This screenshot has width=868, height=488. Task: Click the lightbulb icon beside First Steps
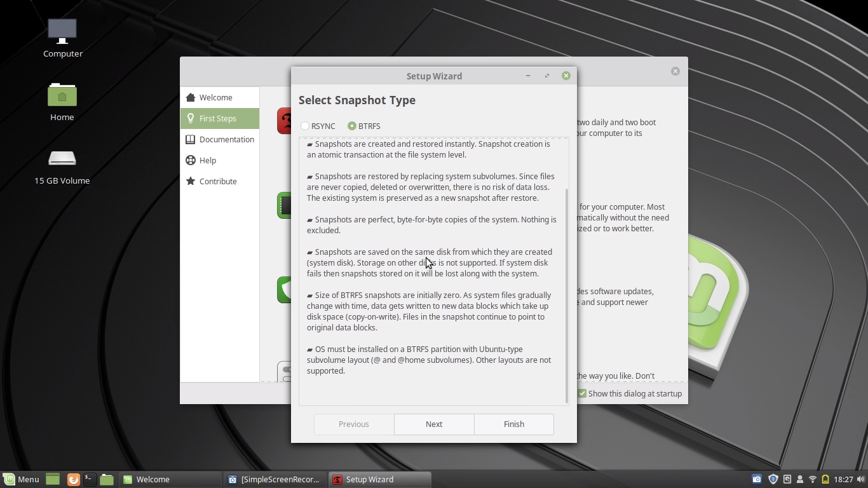(191, 118)
